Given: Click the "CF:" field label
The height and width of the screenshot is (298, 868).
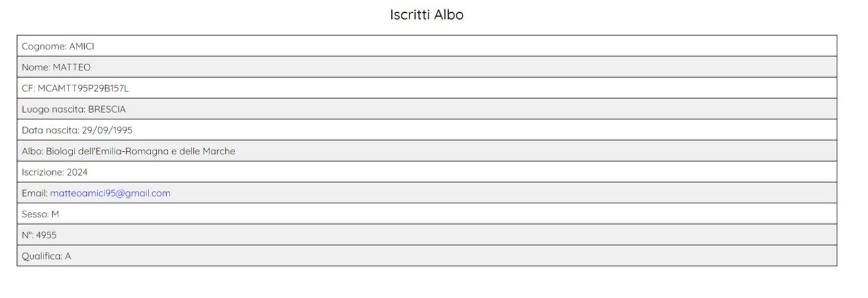Looking at the screenshot, I should tap(28, 88).
